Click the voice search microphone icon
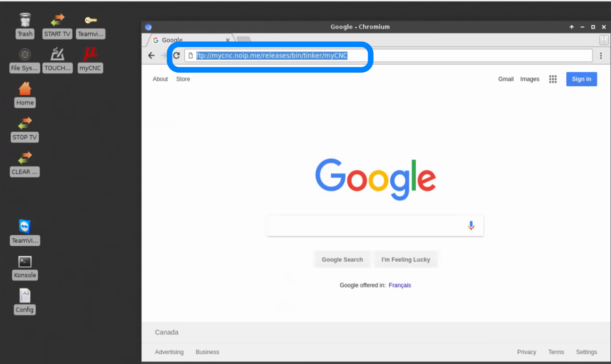This screenshot has height=364, width=611. tap(471, 226)
